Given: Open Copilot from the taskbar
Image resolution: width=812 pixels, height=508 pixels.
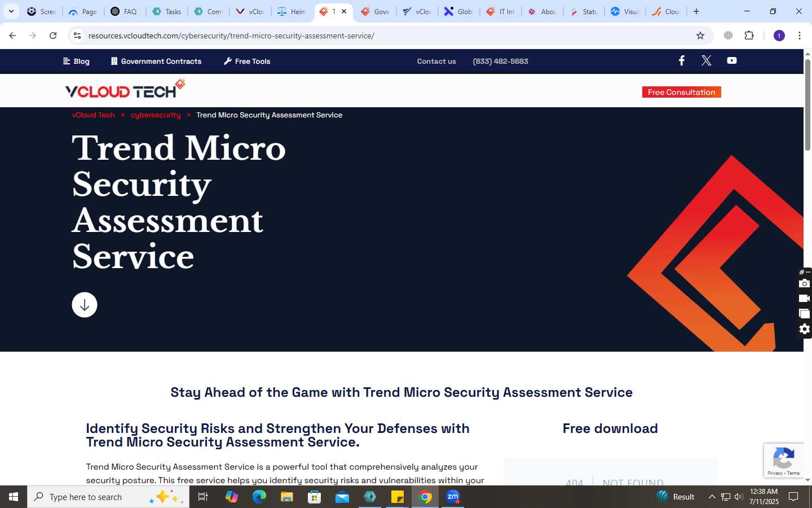Looking at the screenshot, I should [x=231, y=497].
